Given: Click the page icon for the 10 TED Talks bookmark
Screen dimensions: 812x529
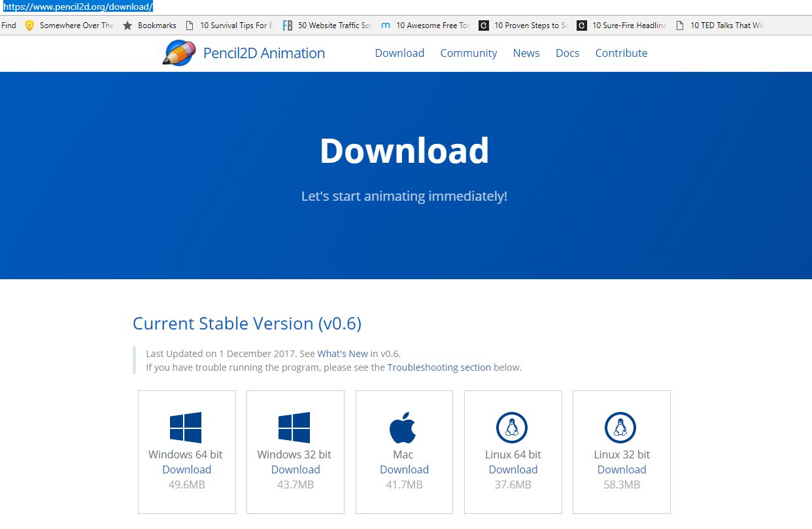Looking at the screenshot, I should pos(680,26).
